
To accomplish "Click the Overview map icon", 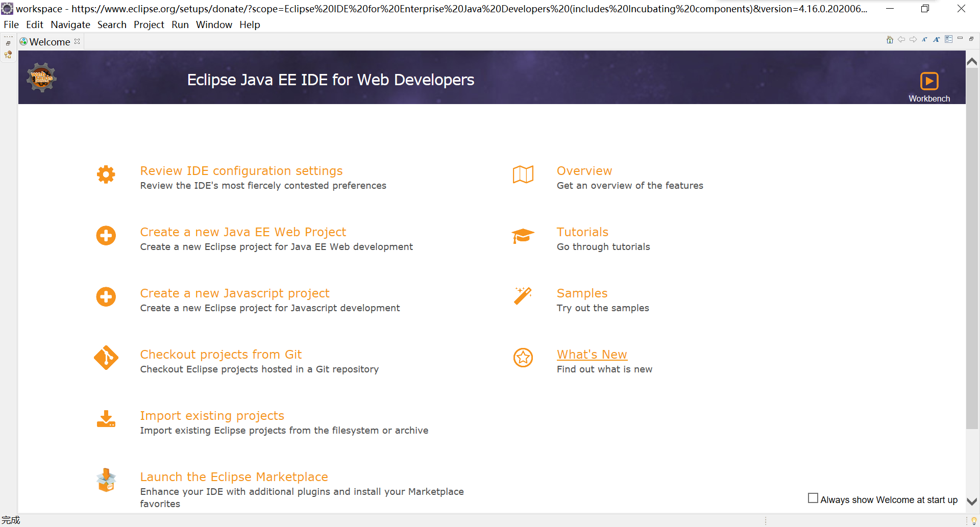I will tap(523, 174).
